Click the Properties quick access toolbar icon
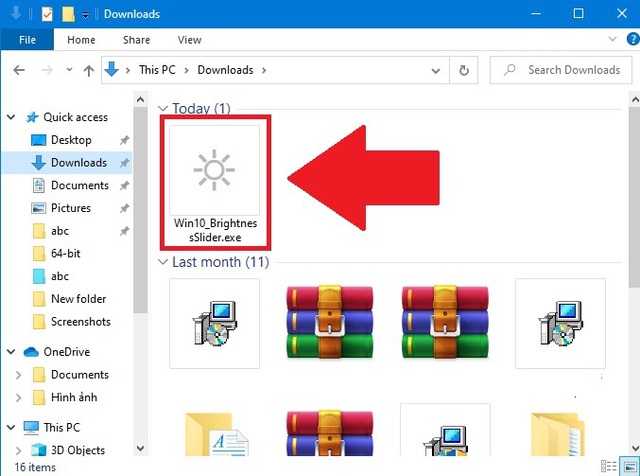 pyautogui.click(x=47, y=14)
